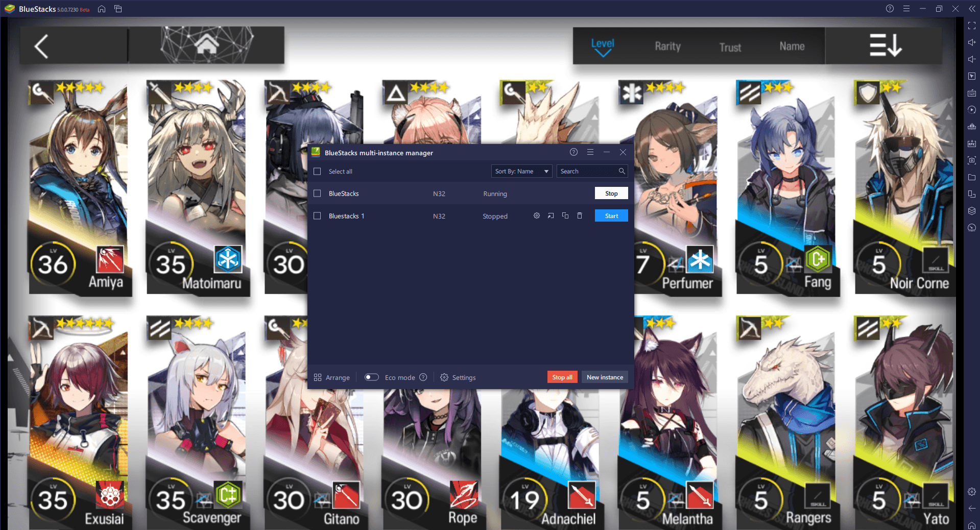Select the Rangers operator card
The height and width of the screenshot is (530, 980).
coord(787,422)
